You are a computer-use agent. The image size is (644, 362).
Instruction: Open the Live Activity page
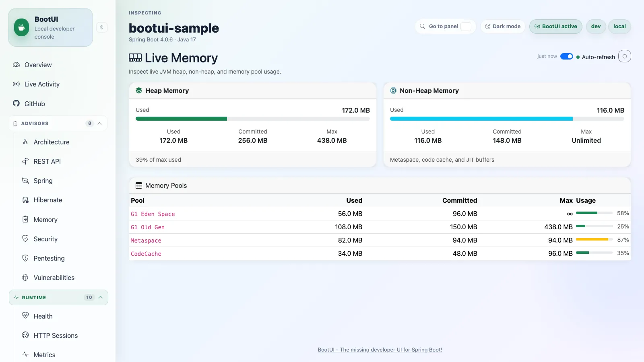58,84
